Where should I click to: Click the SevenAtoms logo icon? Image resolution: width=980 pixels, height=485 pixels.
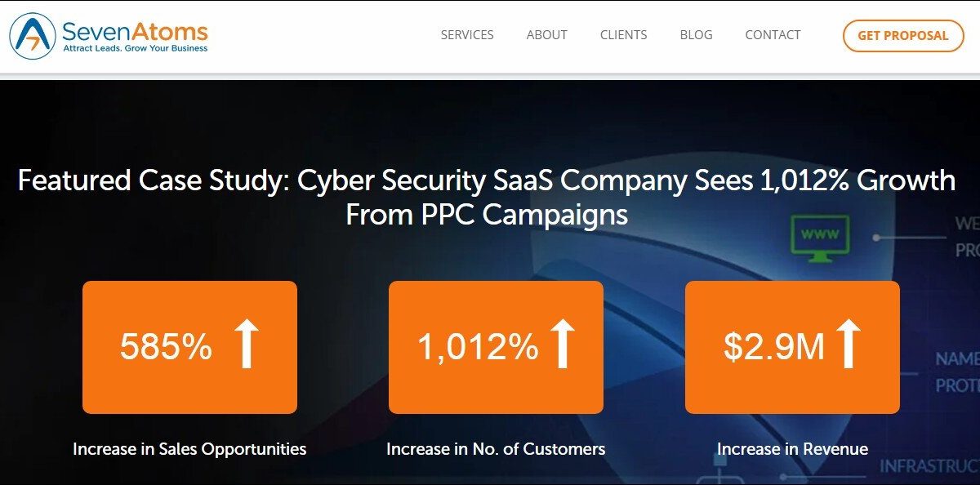click(33, 36)
